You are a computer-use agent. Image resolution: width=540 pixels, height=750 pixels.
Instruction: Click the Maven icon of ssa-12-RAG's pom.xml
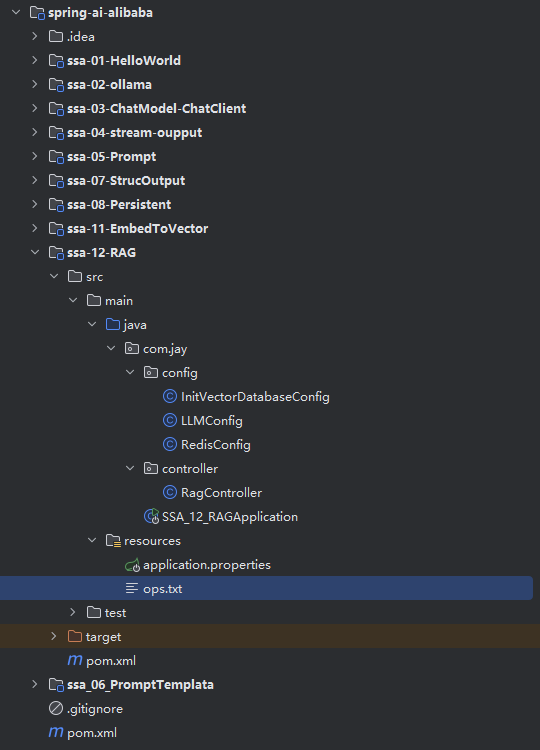click(75, 661)
